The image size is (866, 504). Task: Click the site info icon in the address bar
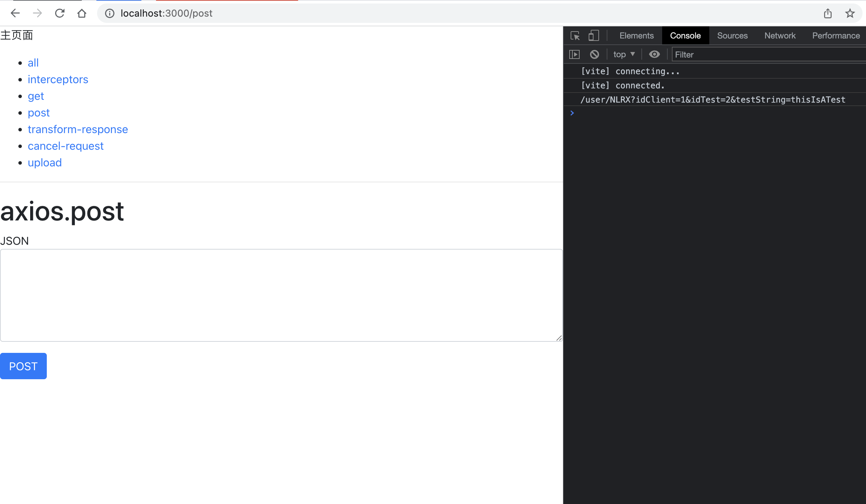click(x=110, y=13)
